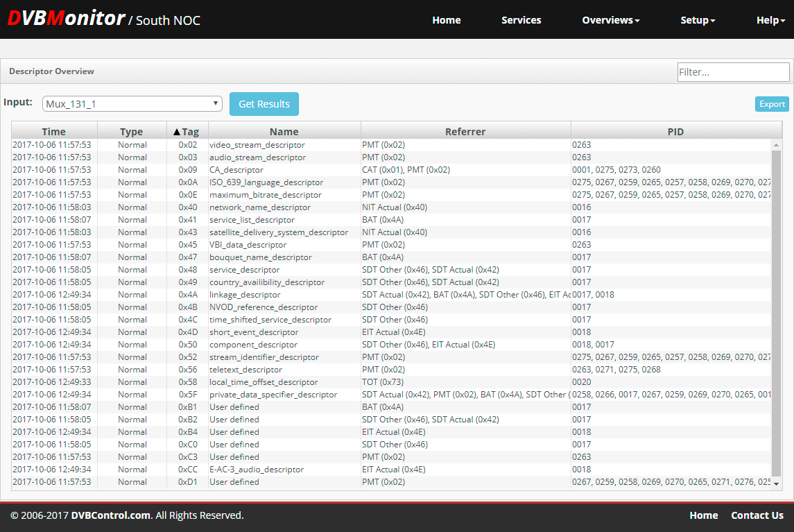This screenshot has width=794, height=532.
Task: Open the Home navigation item
Action: tap(446, 20)
